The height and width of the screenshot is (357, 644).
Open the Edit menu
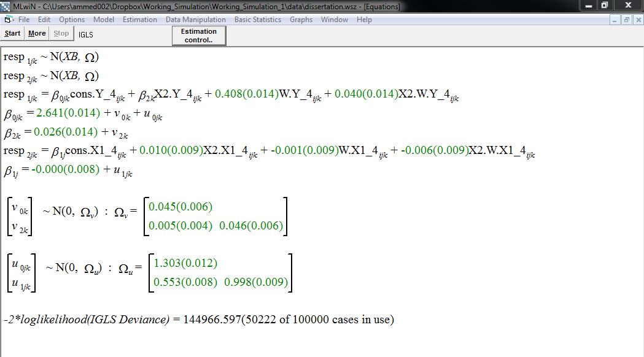[44, 20]
